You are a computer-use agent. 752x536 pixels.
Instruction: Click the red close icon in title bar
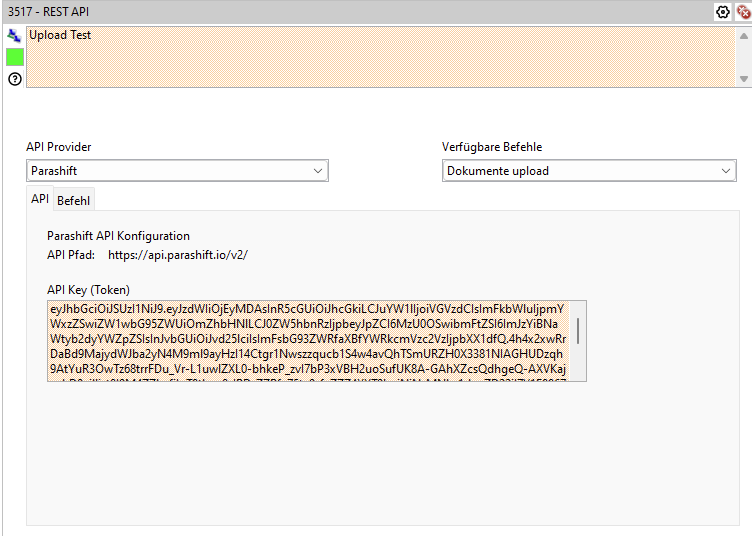[x=742, y=12]
